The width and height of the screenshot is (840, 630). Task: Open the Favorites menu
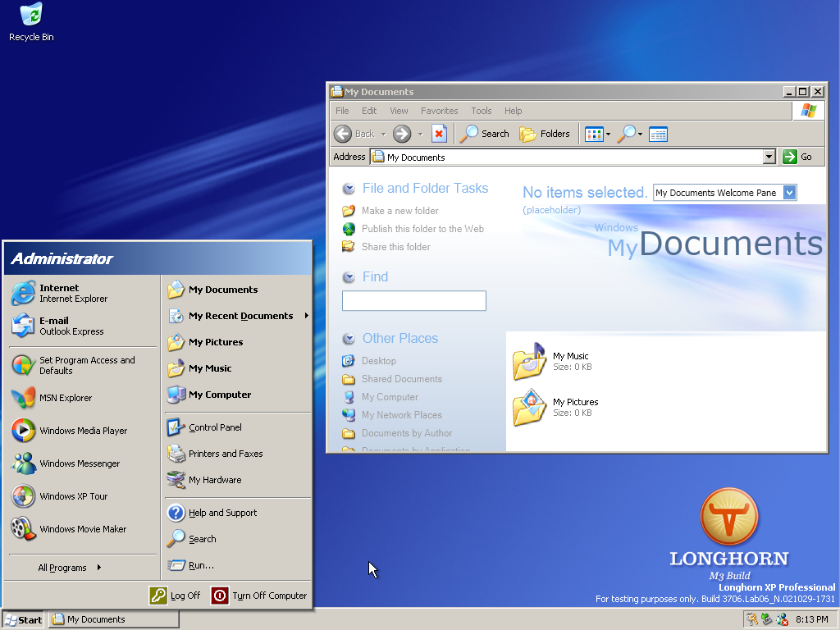[439, 111]
